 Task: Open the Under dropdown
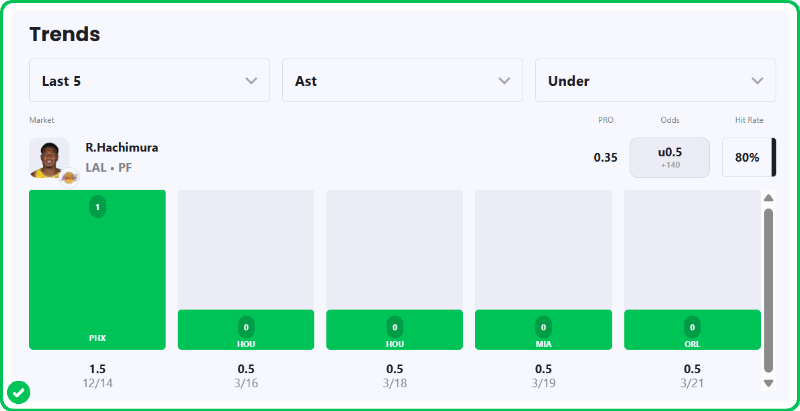[x=655, y=80]
